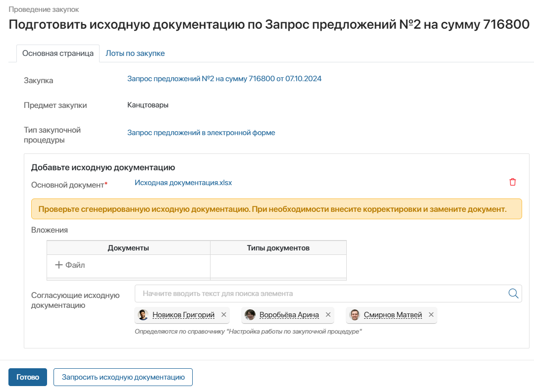The width and height of the screenshot is (534, 392).
Task: Remove Смирнов Матвей from approvers
Action: 431,315
